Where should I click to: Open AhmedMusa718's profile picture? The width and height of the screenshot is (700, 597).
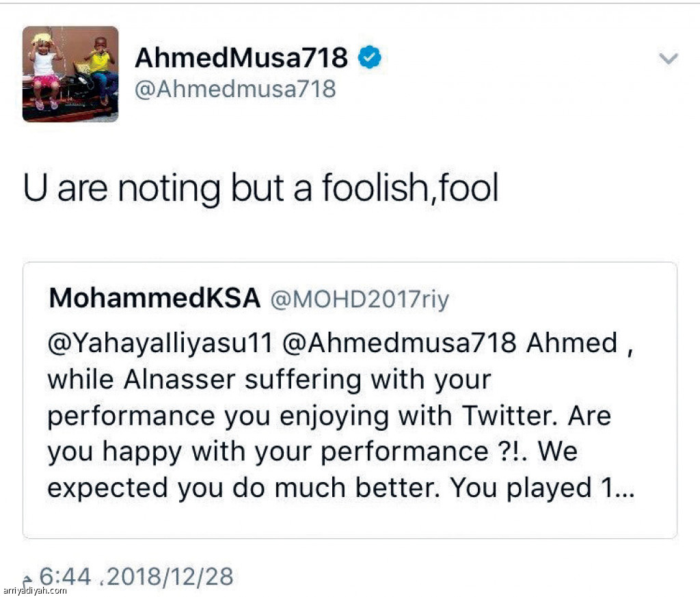[70, 74]
